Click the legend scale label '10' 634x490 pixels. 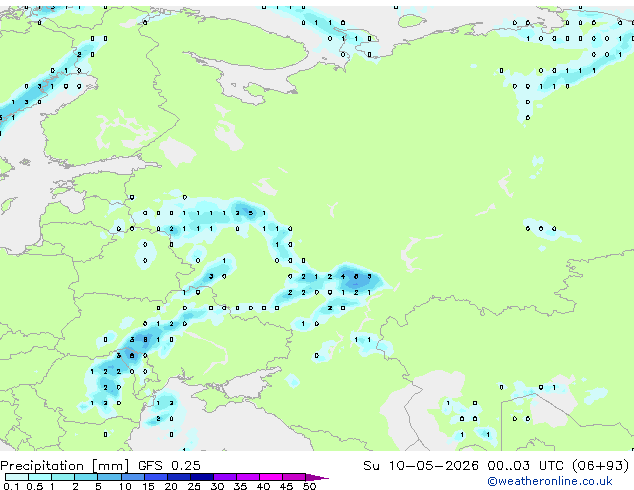125,486
